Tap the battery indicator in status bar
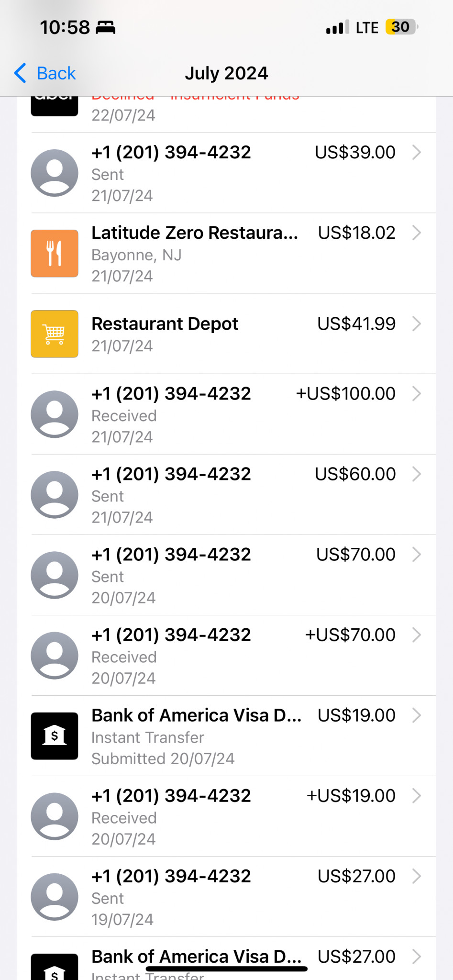 pyautogui.click(x=401, y=27)
